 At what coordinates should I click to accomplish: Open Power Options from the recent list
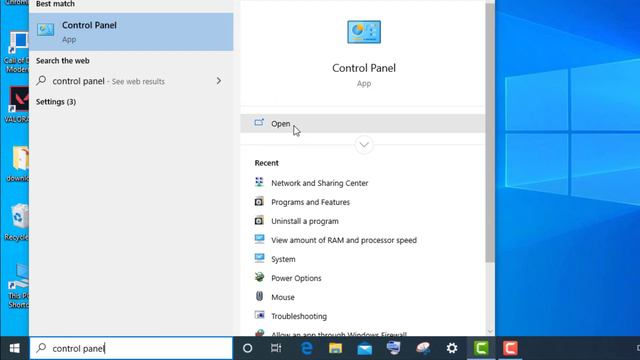(x=296, y=278)
